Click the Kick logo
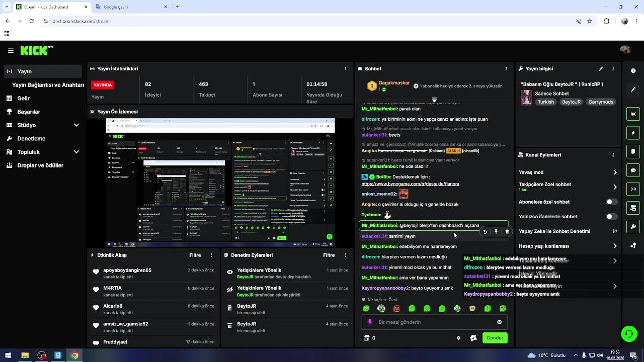The width and height of the screenshot is (644, 362). (x=37, y=50)
